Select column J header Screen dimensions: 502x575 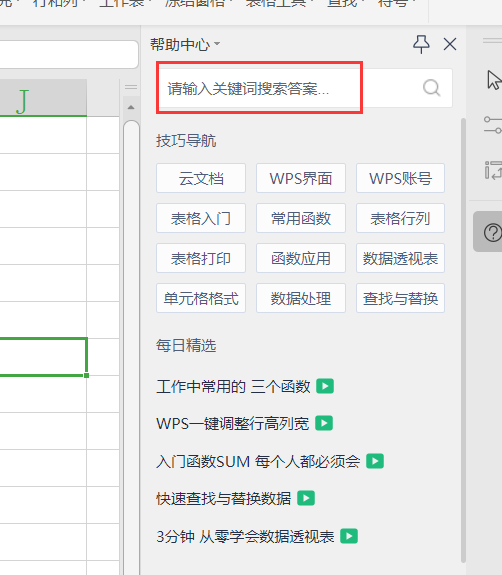tap(43, 98)
